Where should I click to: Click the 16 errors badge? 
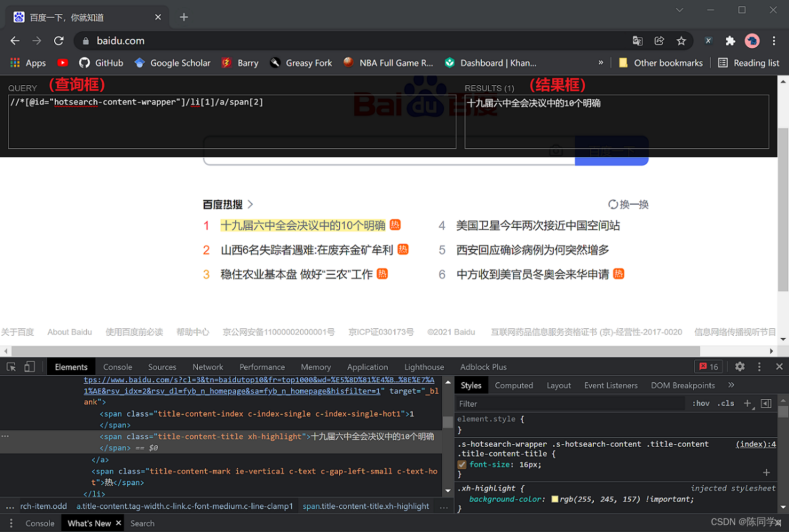(x=709, y=367)
